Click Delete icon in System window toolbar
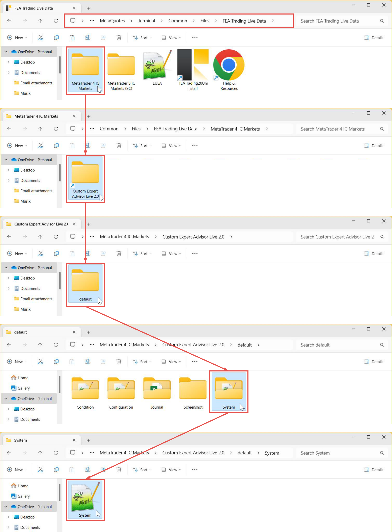The height and width of the screenshot is (532, 392). 119,470
